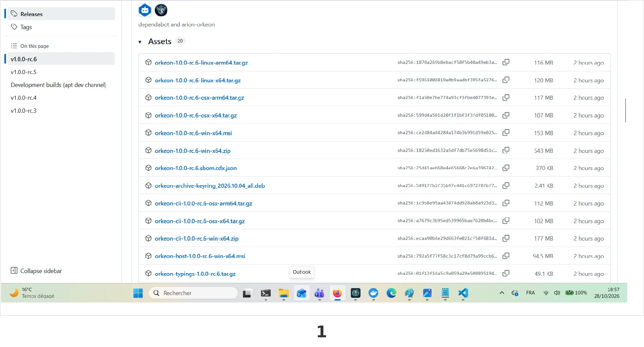
Task: Copy SHA256 of orkeon linux-x64 tar.gz
Action: point(506,80)
